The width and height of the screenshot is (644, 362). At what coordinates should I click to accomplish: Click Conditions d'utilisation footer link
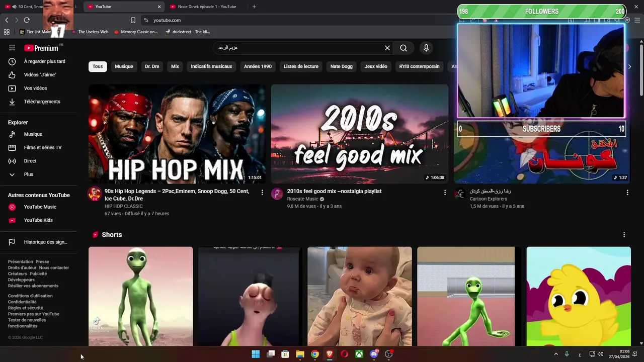(30, 296)
